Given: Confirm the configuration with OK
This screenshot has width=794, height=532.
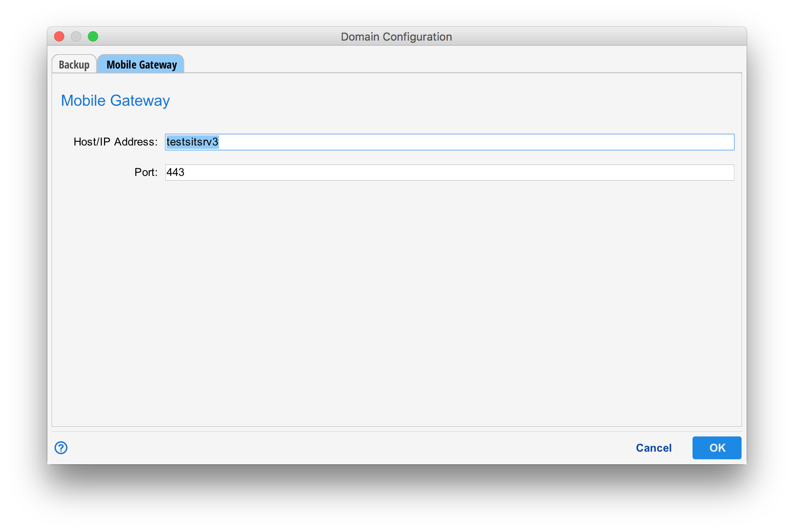Looking at the screenshot, I should click(x=716, y=447).
